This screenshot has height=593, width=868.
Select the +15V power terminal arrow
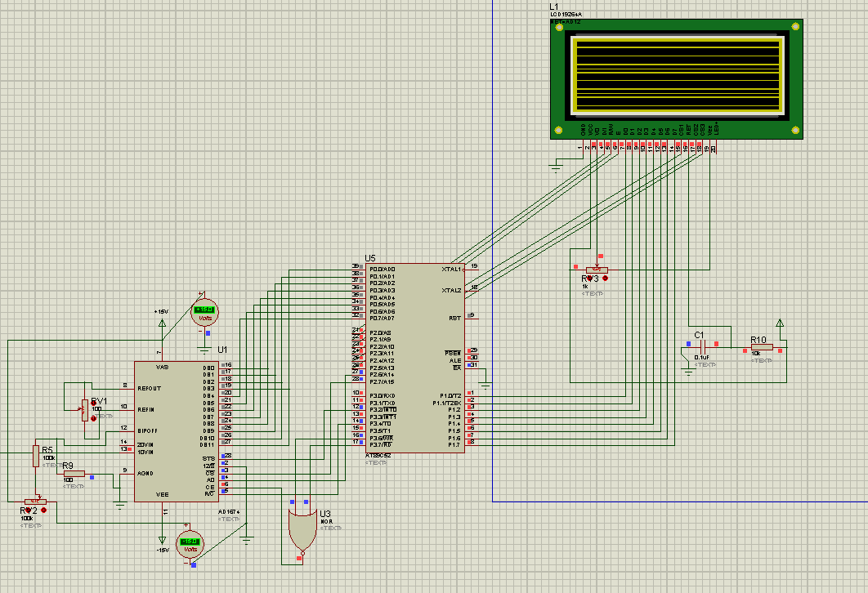[162, 323]
